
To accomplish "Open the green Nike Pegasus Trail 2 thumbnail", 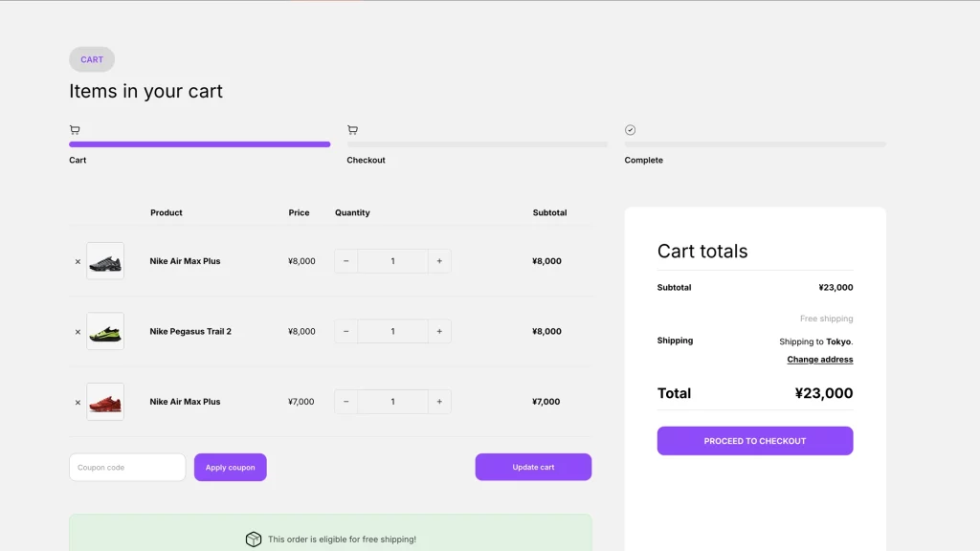I will click(105, 331).
